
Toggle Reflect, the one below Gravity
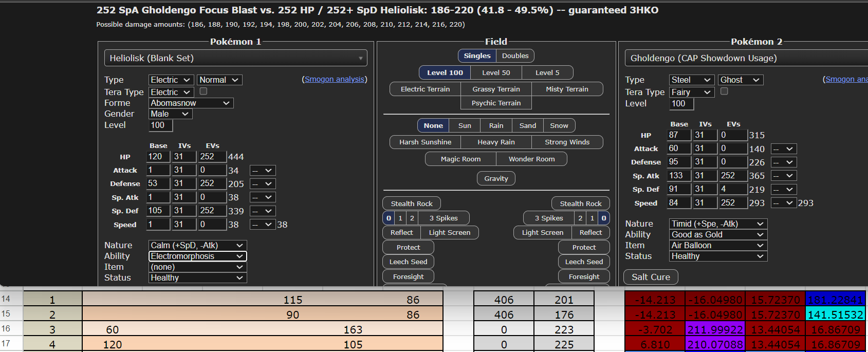401,232
